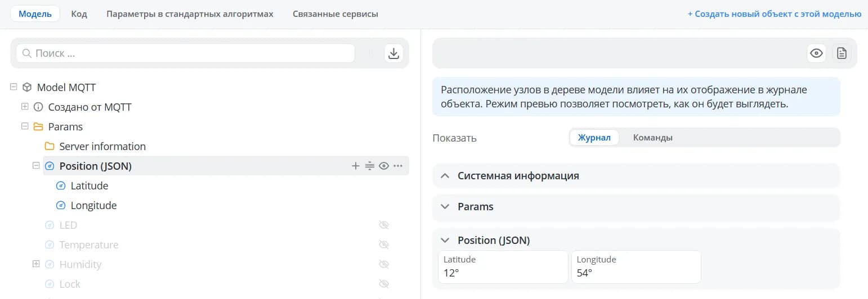Viewport: 868px width, 299px height.
Task: Select the Humidity tree label
Action: [80, 264]
